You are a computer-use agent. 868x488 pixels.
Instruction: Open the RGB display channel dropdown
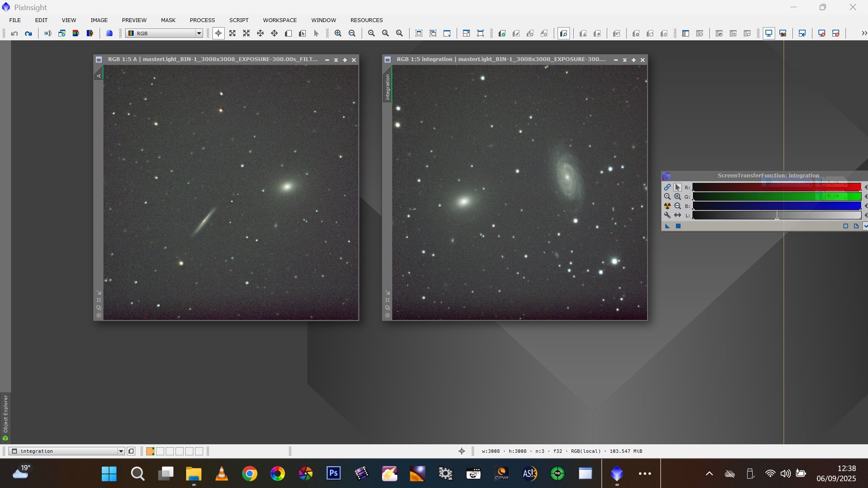[198, 33]
